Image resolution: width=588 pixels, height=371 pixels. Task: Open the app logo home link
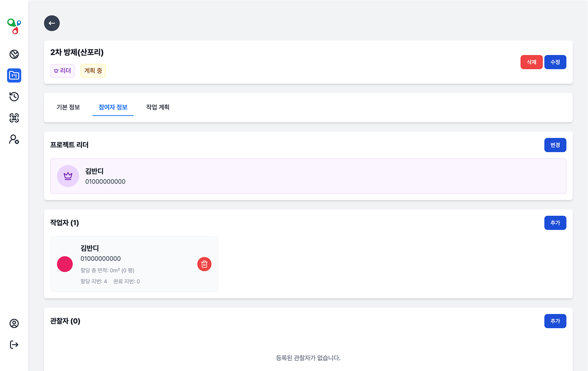(14, 26)
